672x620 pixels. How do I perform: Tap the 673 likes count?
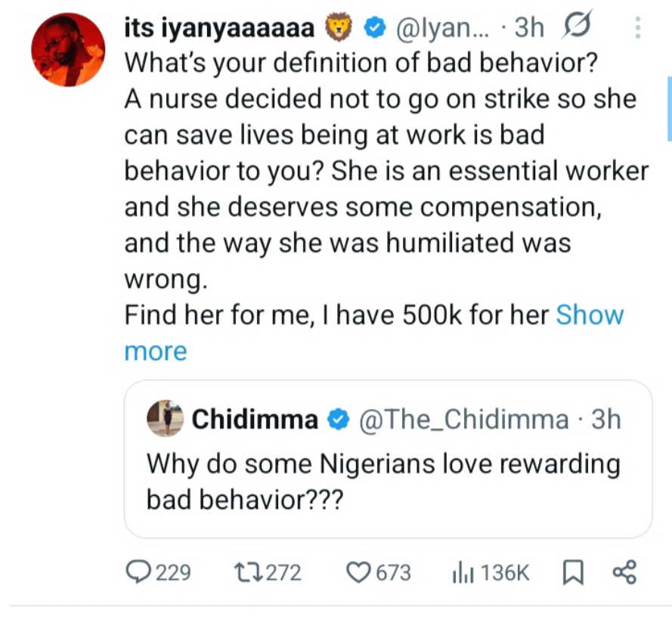click(393, 573)
